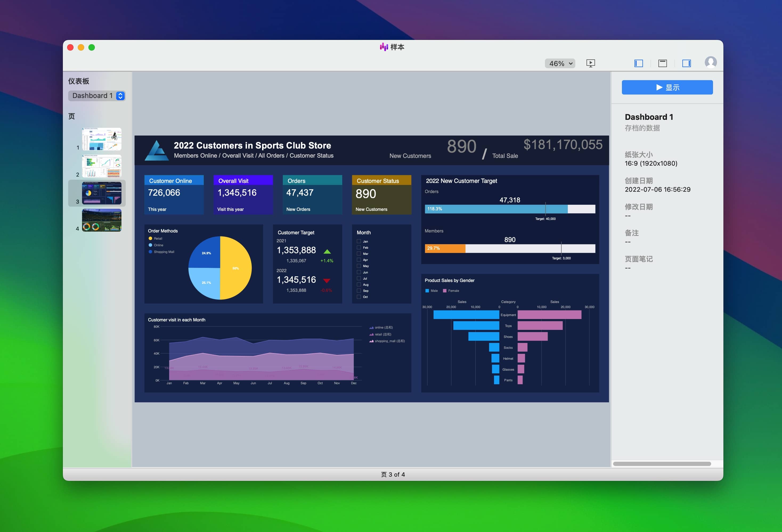Open the Dashboard 1 selector dropdown
The height and width of the screenshot is (532, 782).
click(97, 96)
